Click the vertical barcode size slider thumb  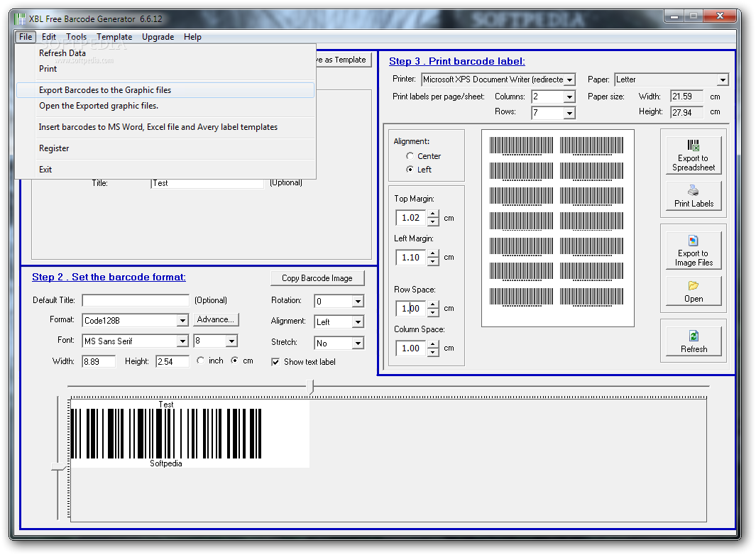[x=58, y=467]
